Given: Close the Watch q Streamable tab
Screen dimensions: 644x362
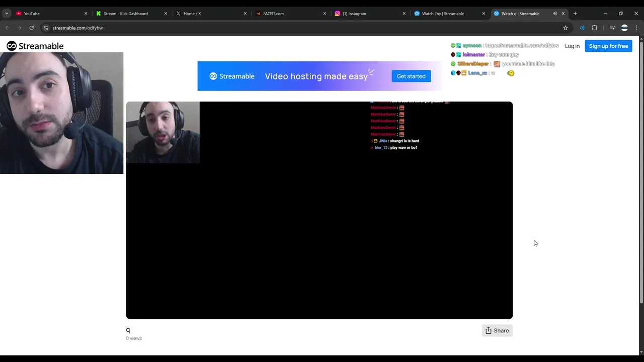Looking at the screenshot, I should tap(563, 14).
